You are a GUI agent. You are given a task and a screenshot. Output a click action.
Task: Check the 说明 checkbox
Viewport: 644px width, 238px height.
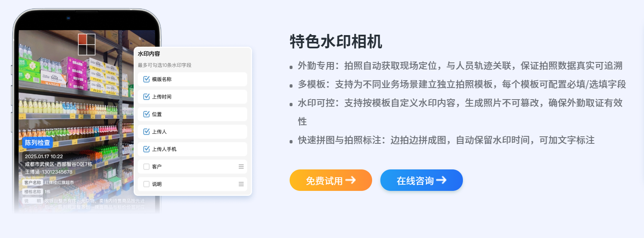(x=146, y=184)
